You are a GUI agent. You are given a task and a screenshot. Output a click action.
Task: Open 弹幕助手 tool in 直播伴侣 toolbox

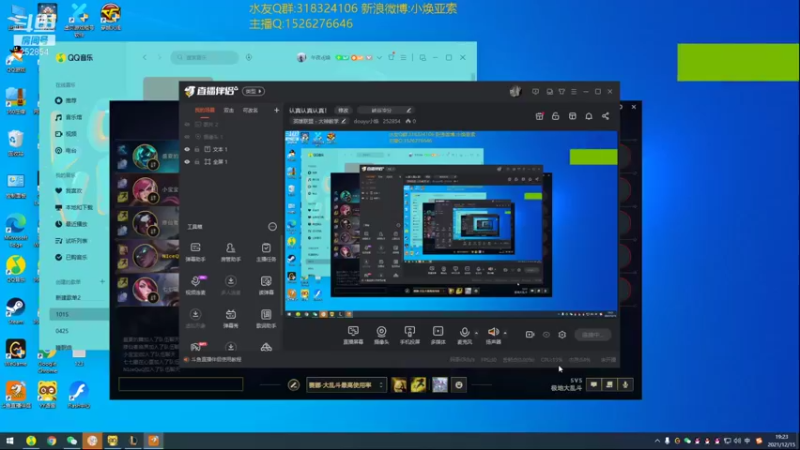[195, 252]
